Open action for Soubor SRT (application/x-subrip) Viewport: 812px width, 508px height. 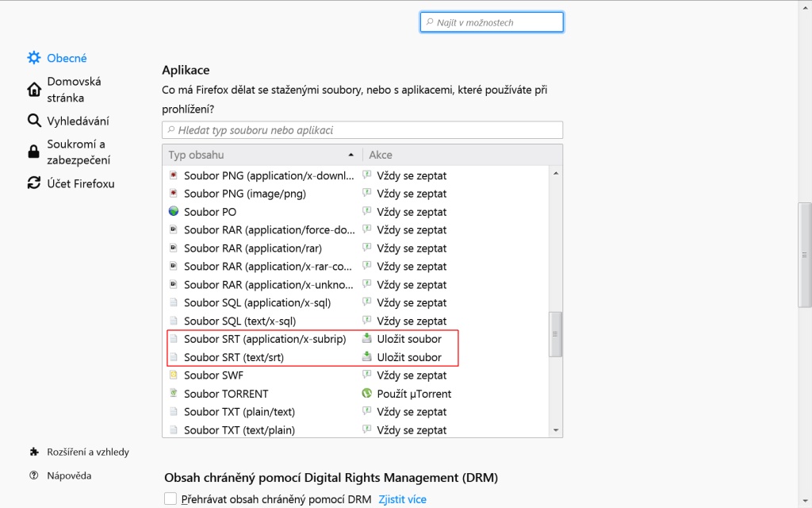tap(409, 339)
